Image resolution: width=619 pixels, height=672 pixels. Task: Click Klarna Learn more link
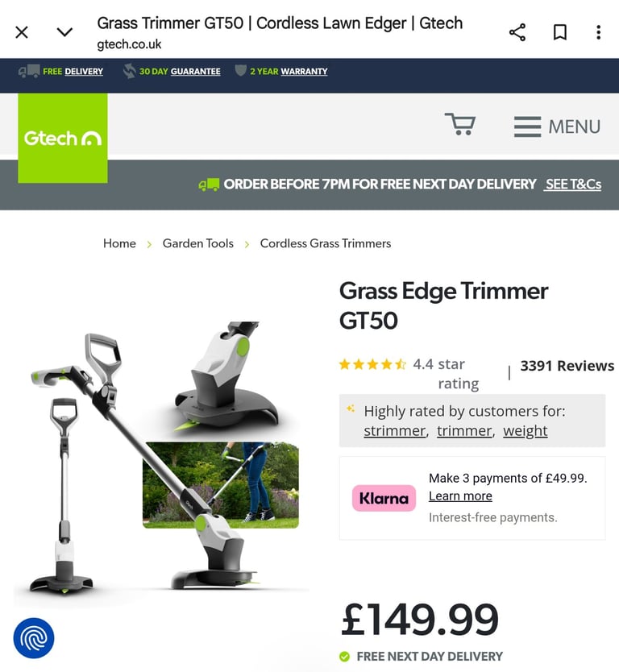pyautogui.click(x=460, y=496)
